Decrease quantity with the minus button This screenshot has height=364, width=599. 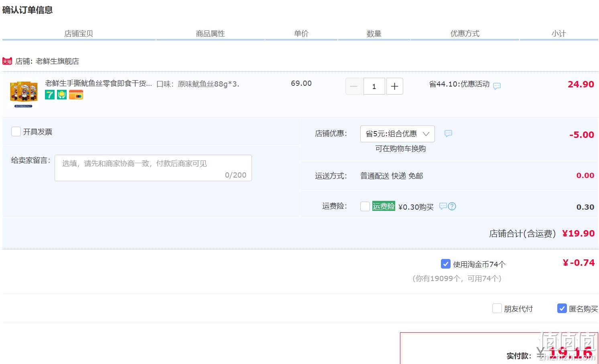[x=354, y=86]
